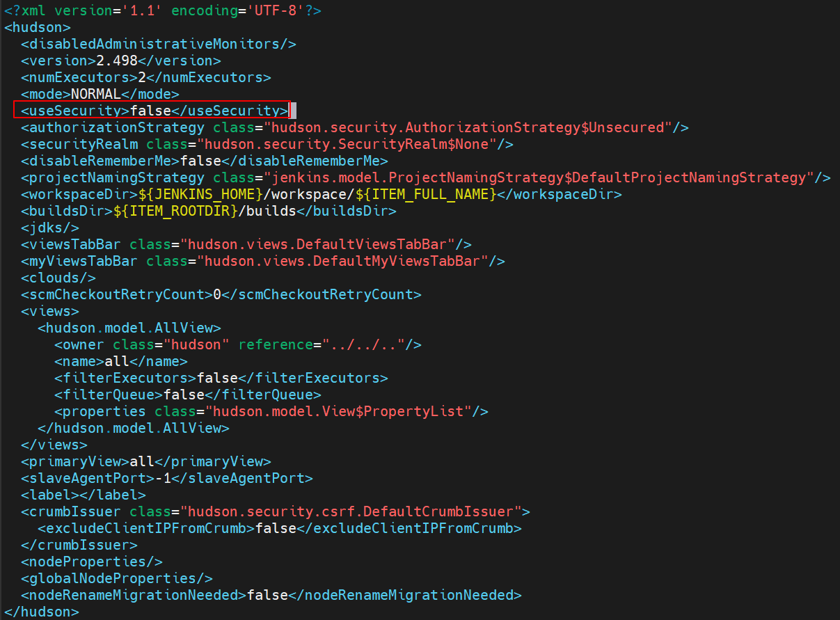
Task: Click the version value 2.498
Action: tap(117, 61)
